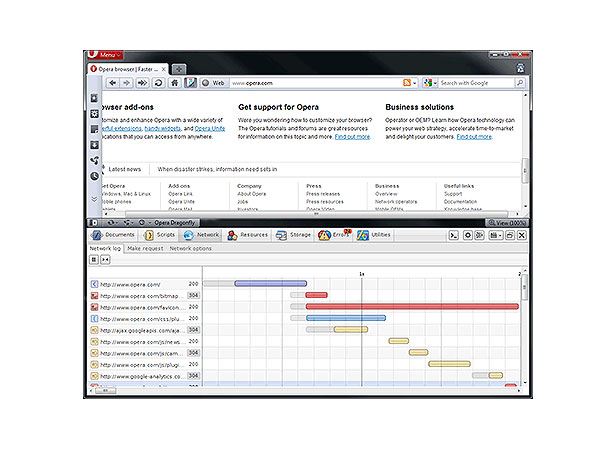Open the Downloads panel in sidebar

click(x=94, y=145)
